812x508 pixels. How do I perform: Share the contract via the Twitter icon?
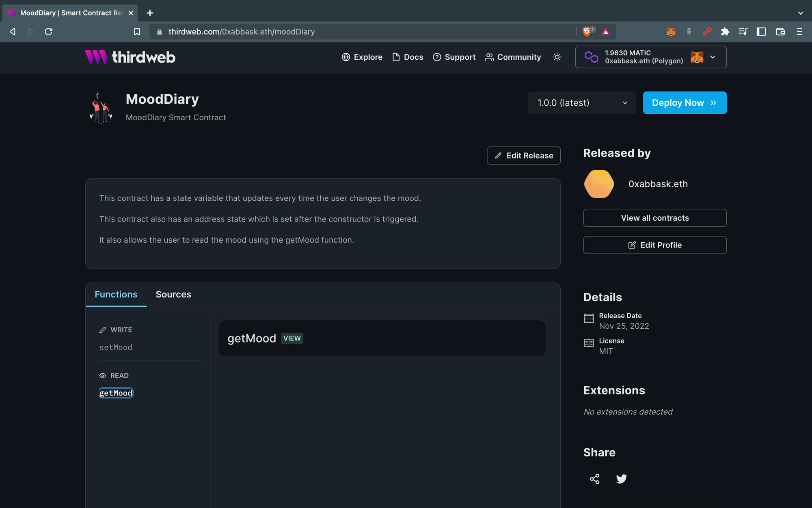pos(621,479)
